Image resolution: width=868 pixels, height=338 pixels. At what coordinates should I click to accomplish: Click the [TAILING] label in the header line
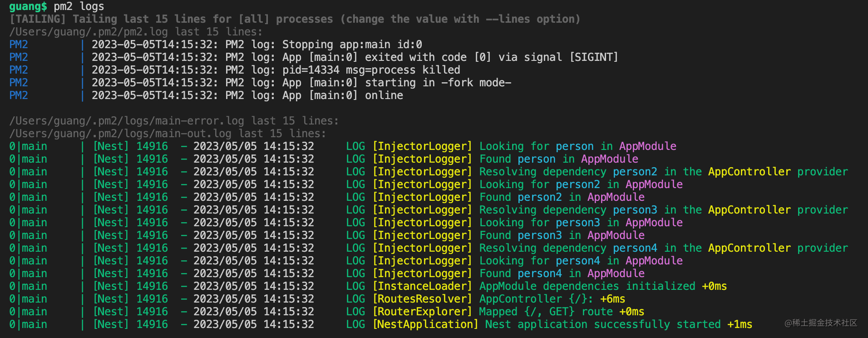[x=38, y=19]
